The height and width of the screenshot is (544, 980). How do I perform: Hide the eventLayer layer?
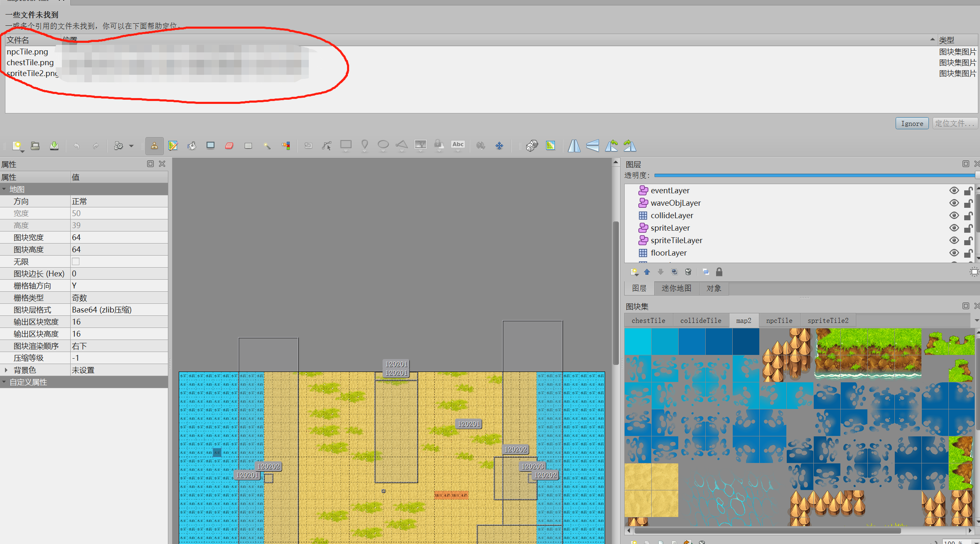tap(954, 191)
